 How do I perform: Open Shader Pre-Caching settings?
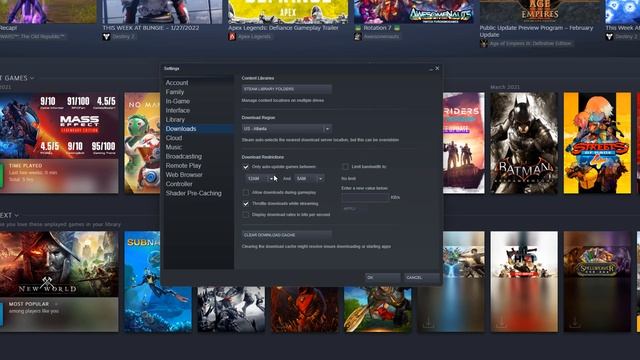pos(193,193)
